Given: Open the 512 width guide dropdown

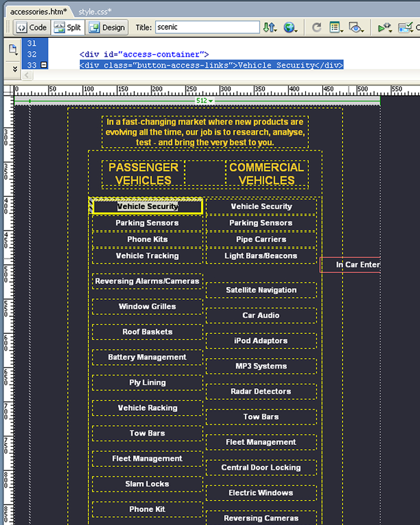Looking at the screenshot, I should (x=204, y=100).
